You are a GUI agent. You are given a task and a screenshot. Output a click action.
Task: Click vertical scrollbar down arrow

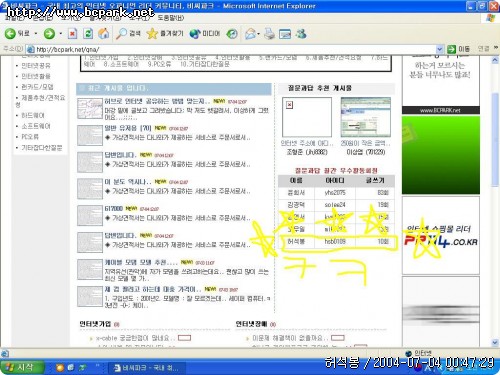(x=495, y=342)
